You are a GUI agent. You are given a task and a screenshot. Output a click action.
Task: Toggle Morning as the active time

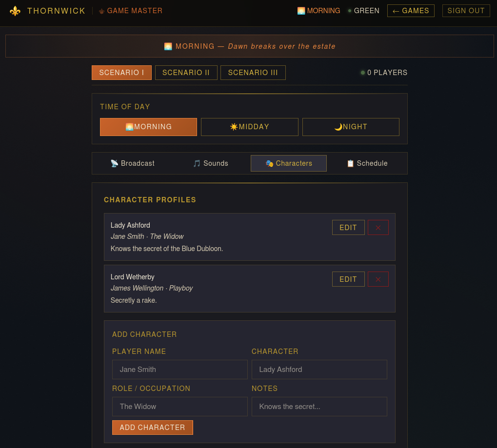(x=148, y=127)
